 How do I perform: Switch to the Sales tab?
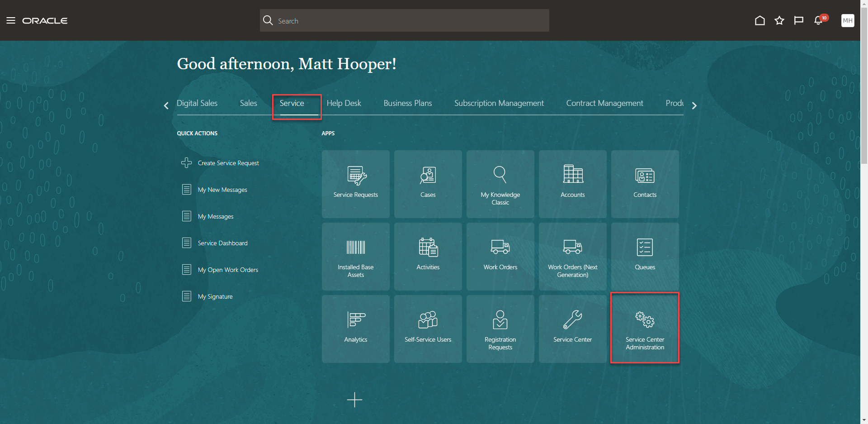click(x=249, y=103)
